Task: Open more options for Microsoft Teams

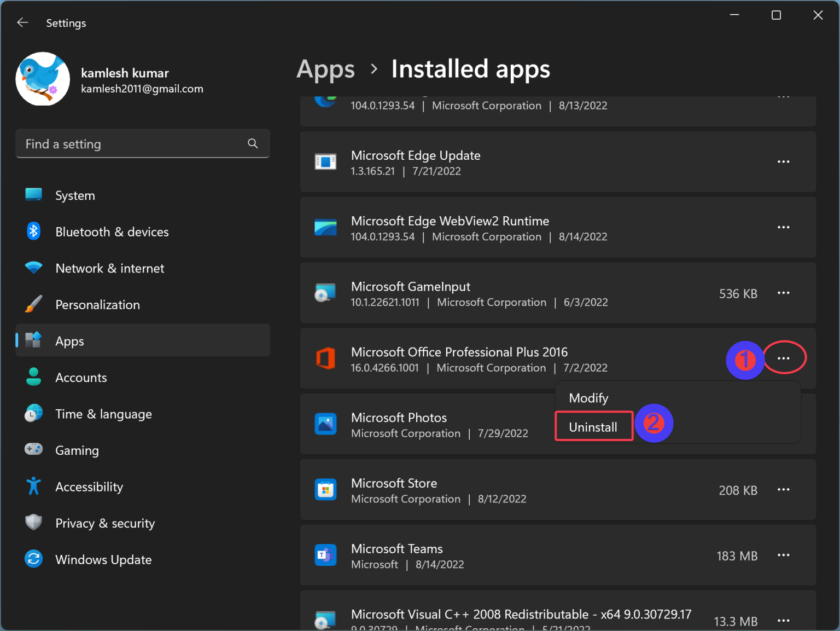Action: click(x=783, y=555)
